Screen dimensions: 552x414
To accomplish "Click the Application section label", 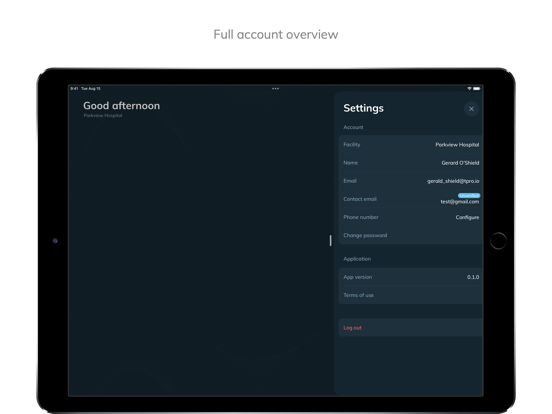I will pyautogui.click(x=357, y=259).
